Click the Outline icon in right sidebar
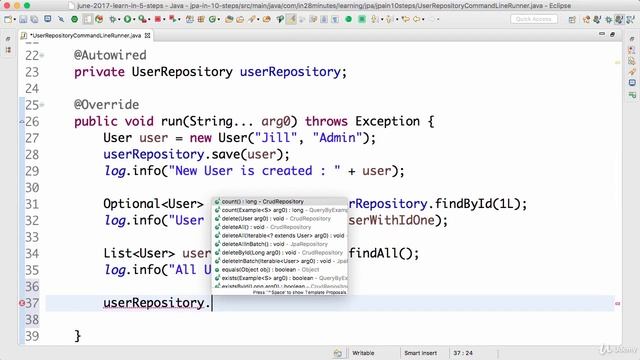640x360 pixels. 632,50
